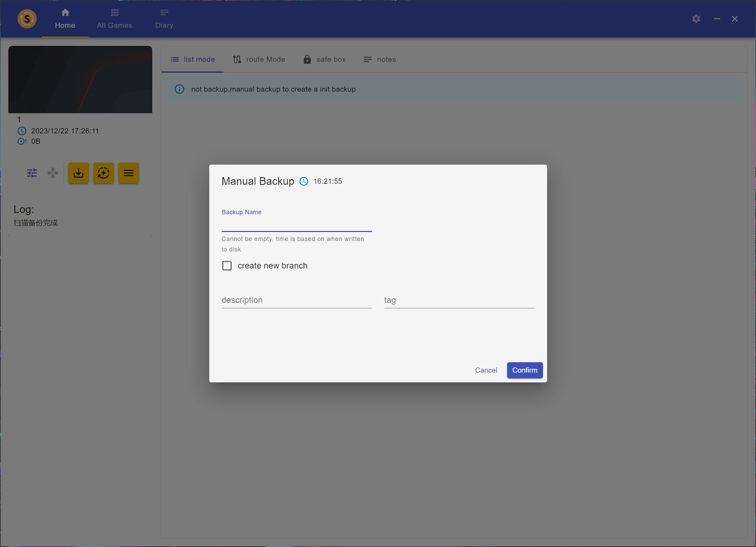
Task: Open the app settings gear icon
Action: [x=696, y=19]
